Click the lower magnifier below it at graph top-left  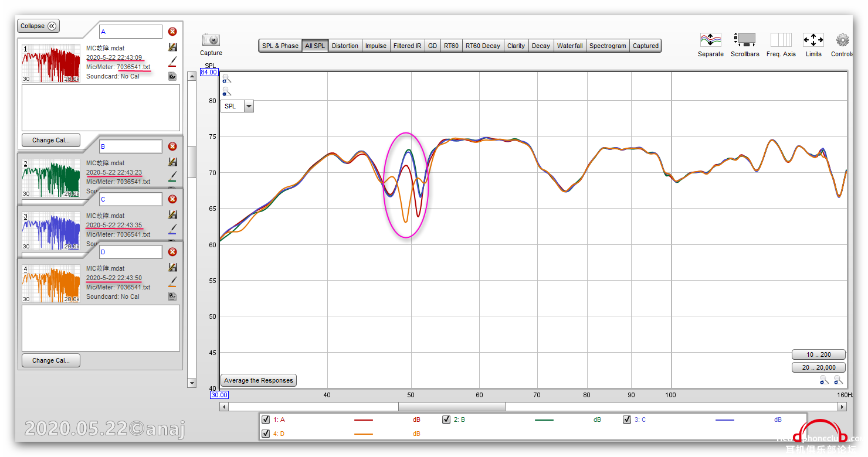[226, 91]
